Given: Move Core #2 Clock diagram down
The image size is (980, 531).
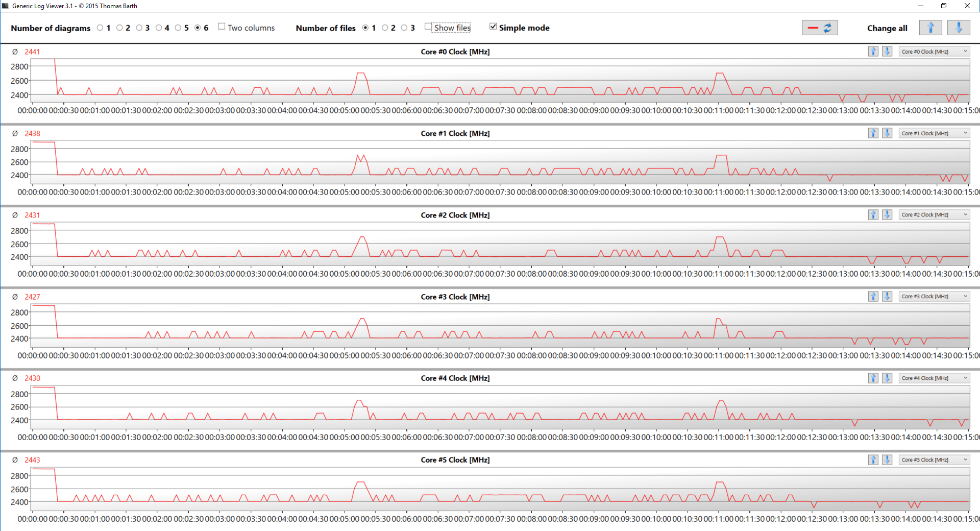Looking at the screenshot, I should (x=887, y=214).
